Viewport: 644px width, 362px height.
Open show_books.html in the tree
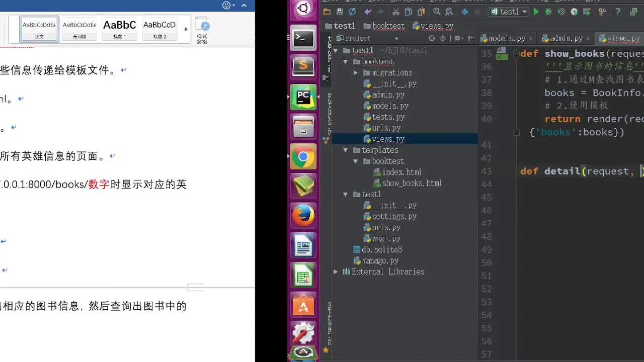[x=408, y=183]
